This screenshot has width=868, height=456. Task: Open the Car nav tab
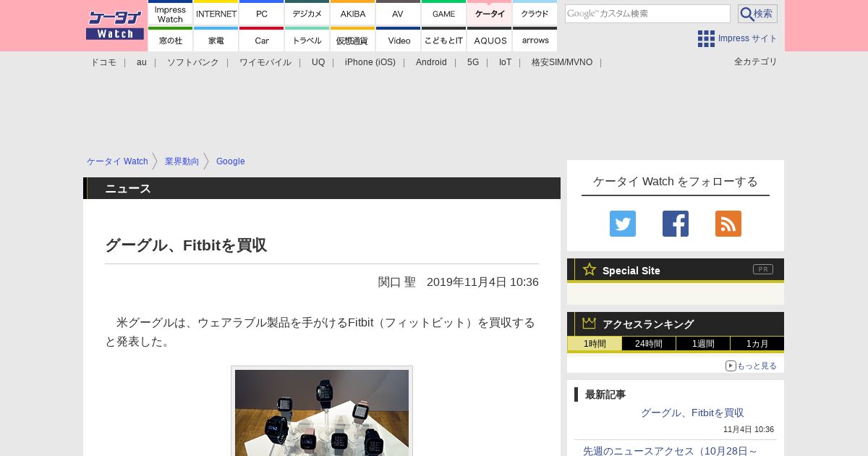[x=262, y=40]
